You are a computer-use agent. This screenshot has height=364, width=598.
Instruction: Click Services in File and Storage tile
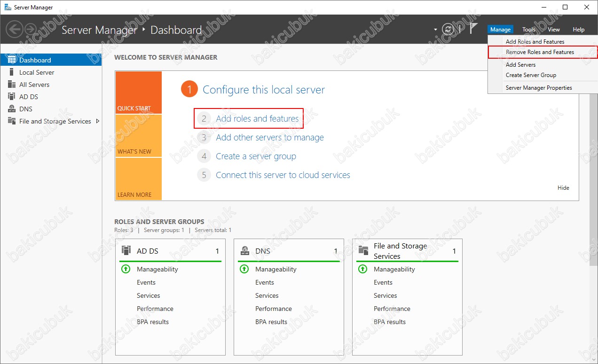coord(386,295)
